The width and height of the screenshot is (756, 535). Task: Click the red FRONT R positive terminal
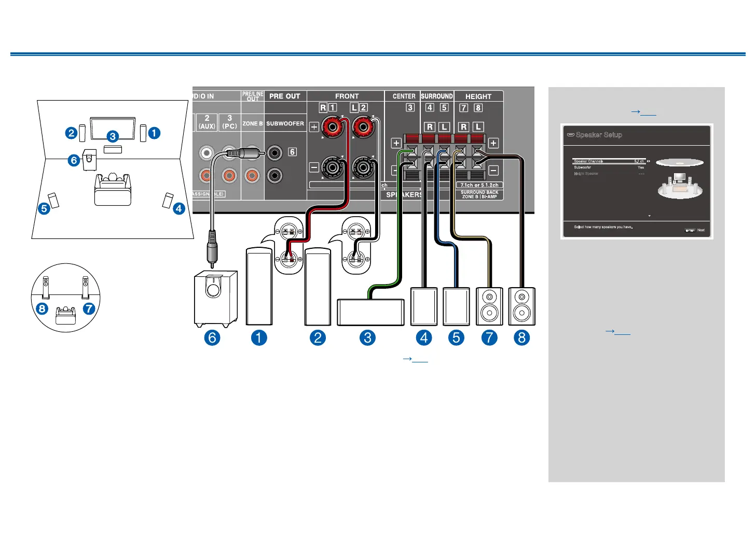(332, 126)
